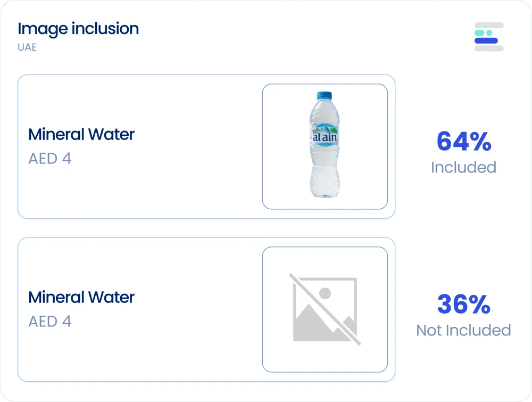This screenshot has width=532, height=402.
Task: Click the crossed-out image placeholder icon
Action: click(x=325, y=309)
